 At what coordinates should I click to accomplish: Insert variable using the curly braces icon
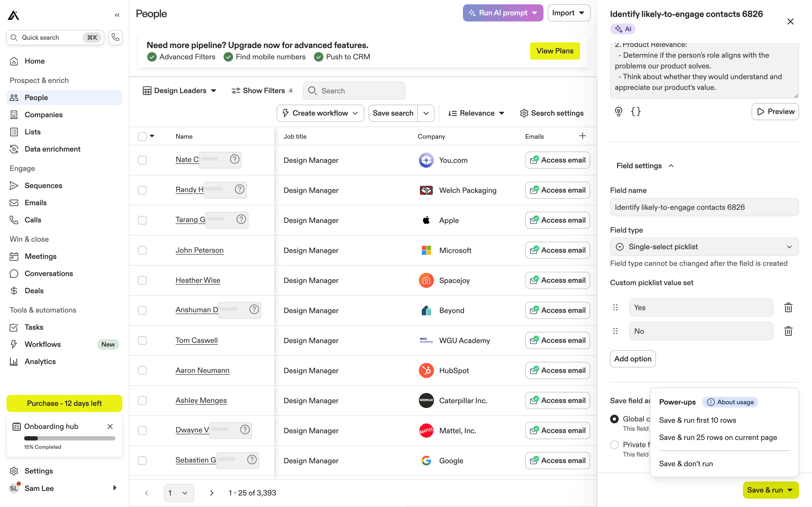pos(636,111)
